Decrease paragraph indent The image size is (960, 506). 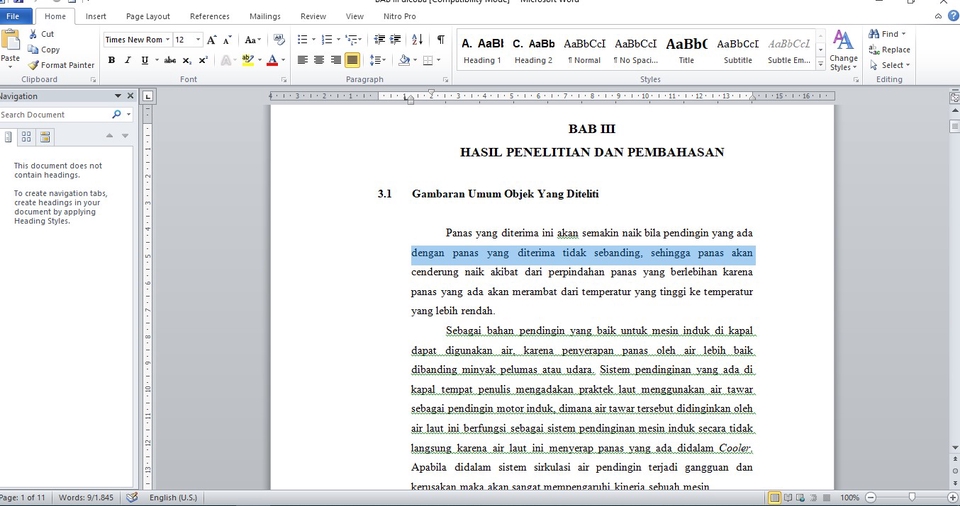380,40
